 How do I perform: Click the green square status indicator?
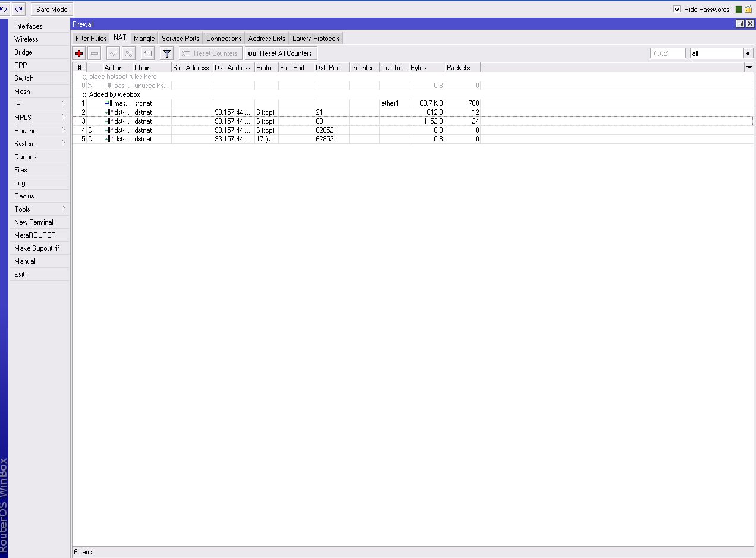pyautogui.click(x=739, y=10)
